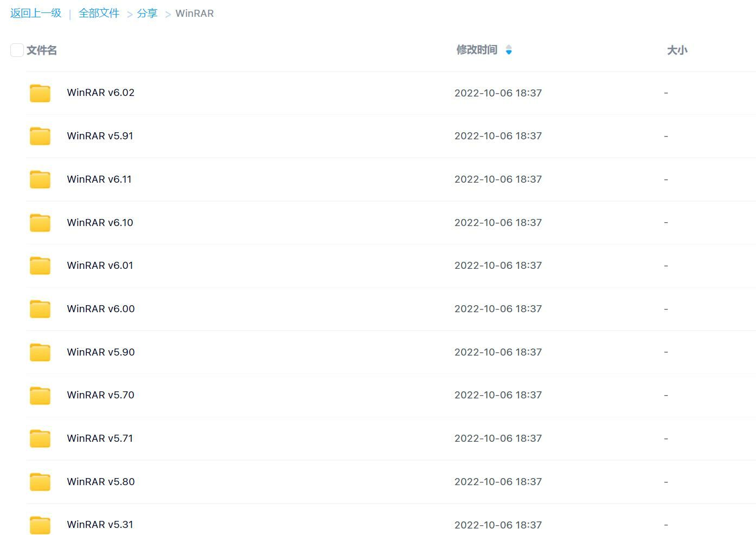Viewport: 756px width, 535px height.
Task: Select the WinRAR v6.10 modified time cell
Action: tap(498, 223)
